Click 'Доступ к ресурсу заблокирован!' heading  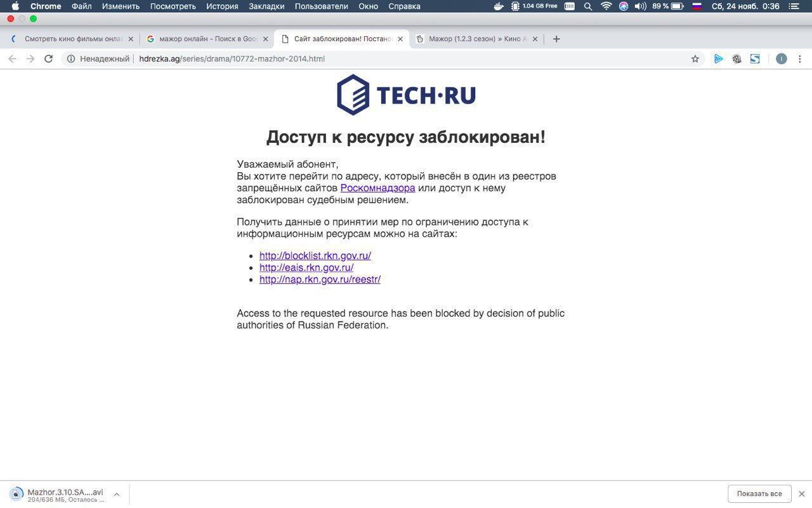point(406,137)
